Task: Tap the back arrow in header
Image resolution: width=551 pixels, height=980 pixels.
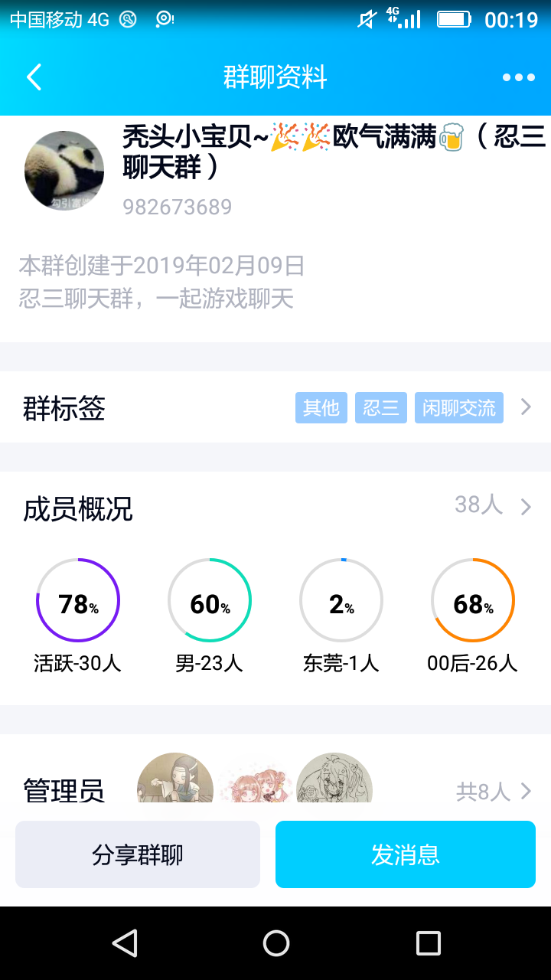Action: click(x=34, y=77)
